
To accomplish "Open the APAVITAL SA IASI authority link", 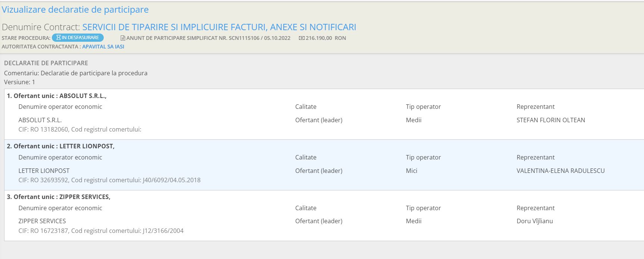I will point(103,47).
